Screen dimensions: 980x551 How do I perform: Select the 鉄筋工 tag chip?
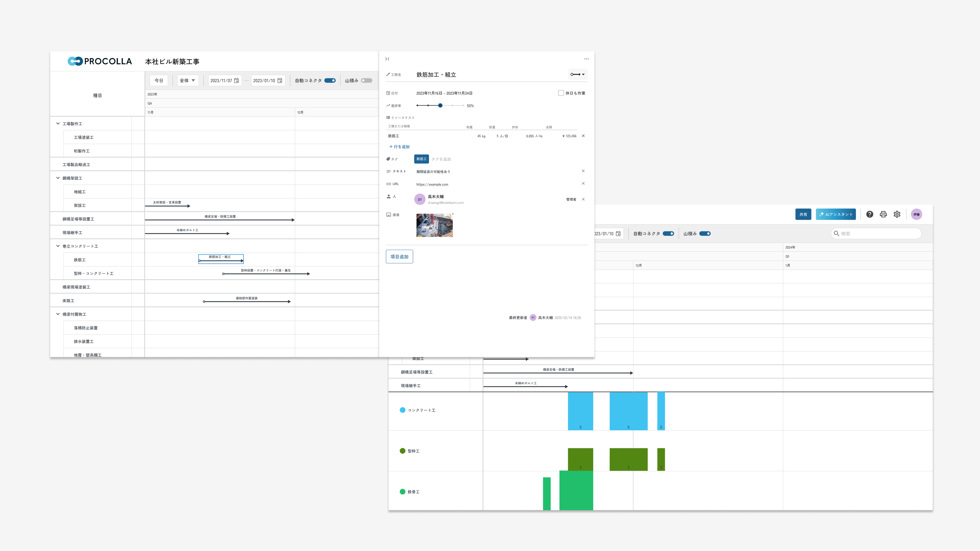[x=421, y=159]
